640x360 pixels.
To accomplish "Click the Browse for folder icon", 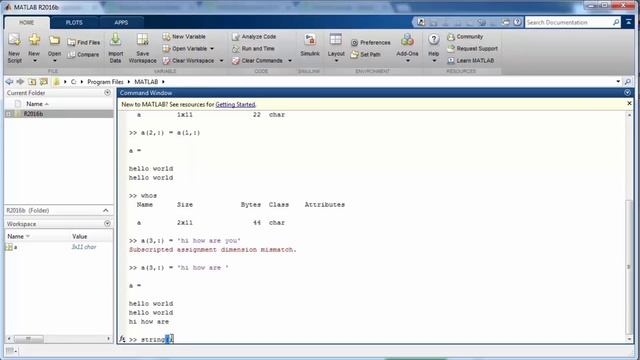I will (43, 82).
